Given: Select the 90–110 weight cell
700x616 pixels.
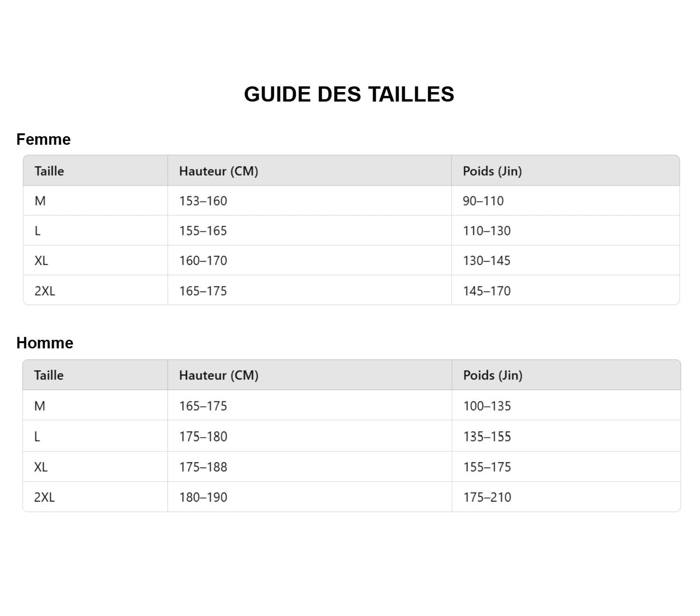Looking at the screenshot, I should pos(483,201).
